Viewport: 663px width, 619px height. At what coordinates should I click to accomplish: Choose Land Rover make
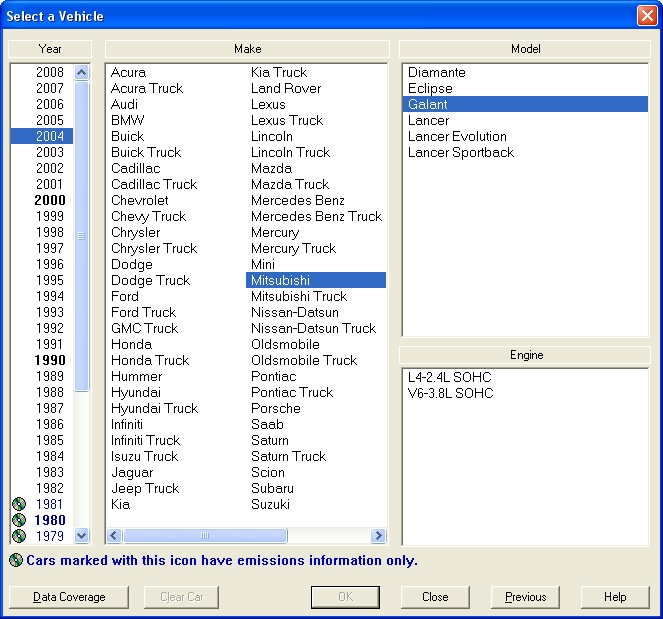coord(286,88)
